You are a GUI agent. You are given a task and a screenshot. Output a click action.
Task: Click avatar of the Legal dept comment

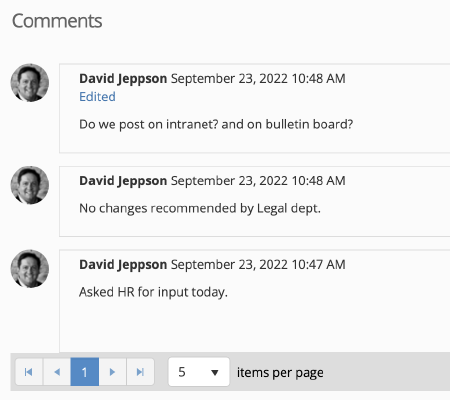click(30, 185)
